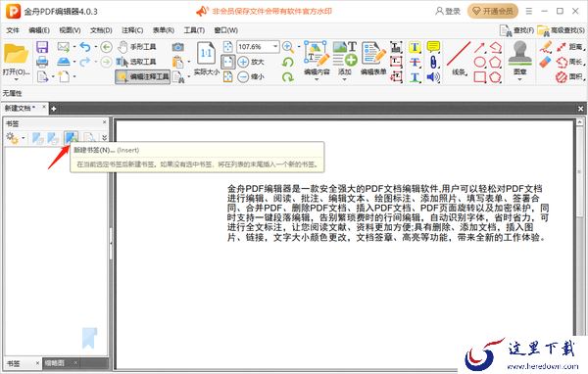Click the yellow sticky note comment icon

tap(433, 47)
